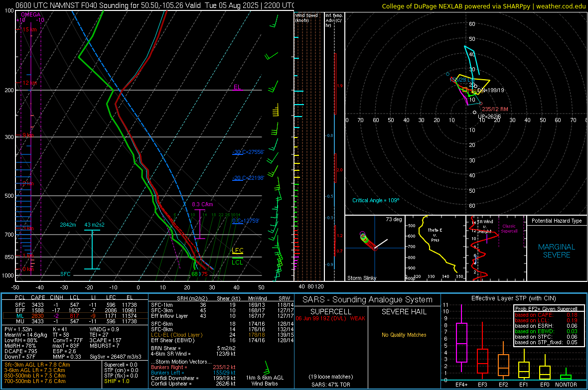588x390 pixels.
Task: Click the Effective Layer STP (with CIN) title
Action: (x=514, y=298)
